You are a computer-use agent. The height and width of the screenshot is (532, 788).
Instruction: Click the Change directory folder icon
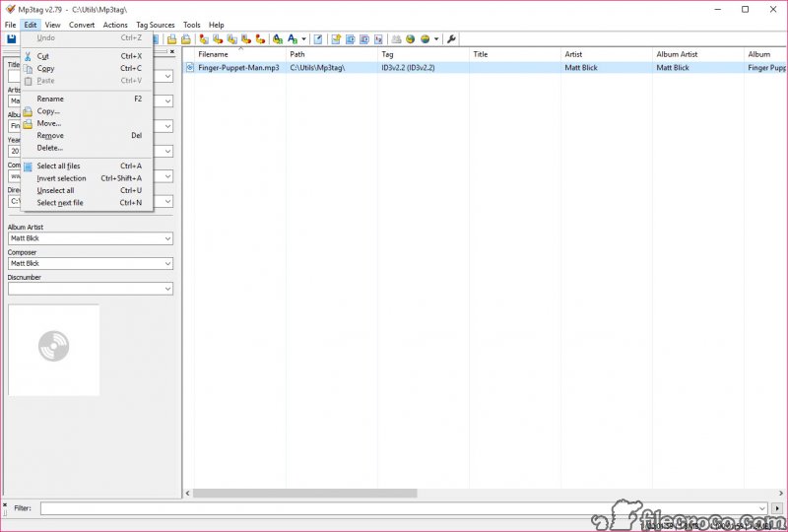171,38
